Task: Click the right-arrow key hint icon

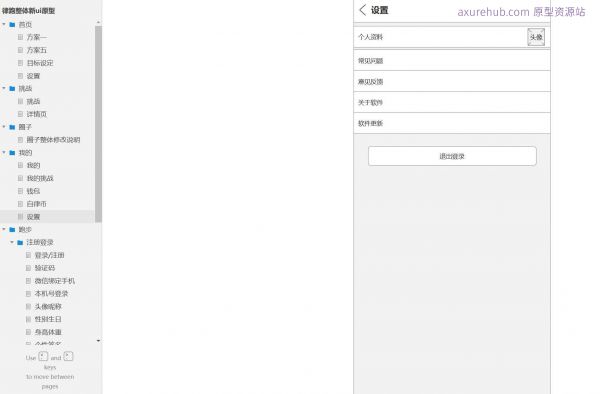Action: click(68, 356)
